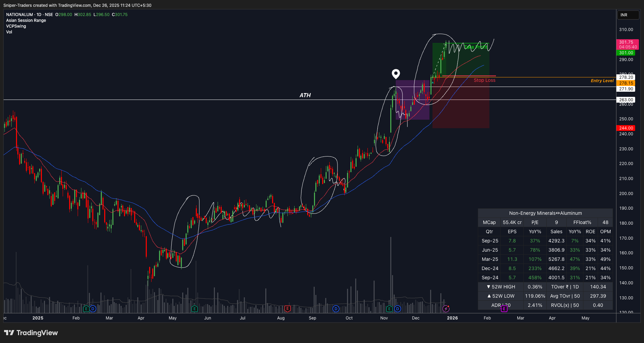Viewport: 644px width, 343px height.
Task: Click the C301.75 close price value
Action: pyautogui.click(x=120, y=15)
